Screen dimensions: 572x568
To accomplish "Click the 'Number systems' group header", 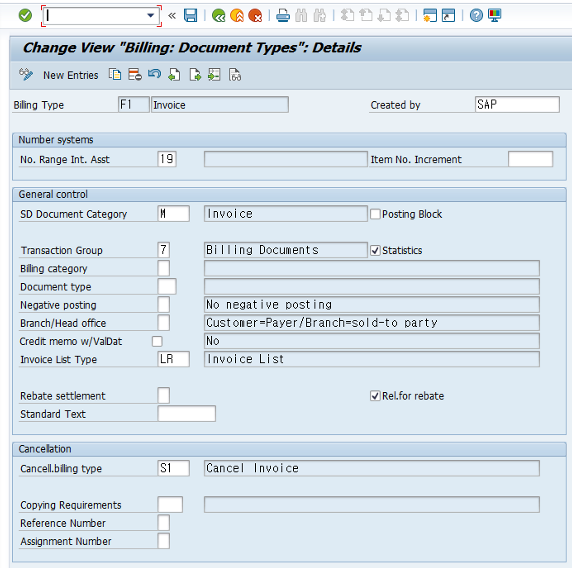I will (56, 140).
